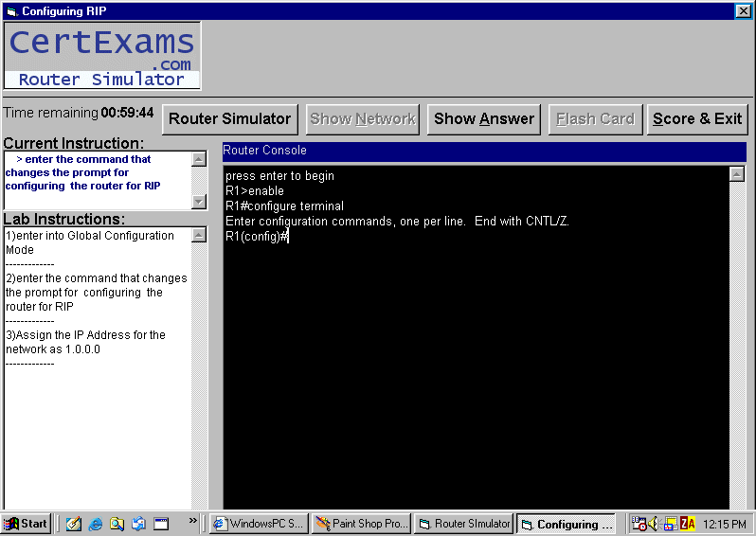Expand Quick Launch overflow chevron
Screen dimensions: 756x536
point(193,520)
